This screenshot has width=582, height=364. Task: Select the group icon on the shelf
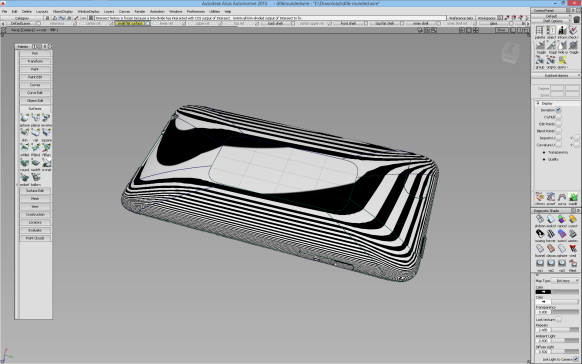540,60
